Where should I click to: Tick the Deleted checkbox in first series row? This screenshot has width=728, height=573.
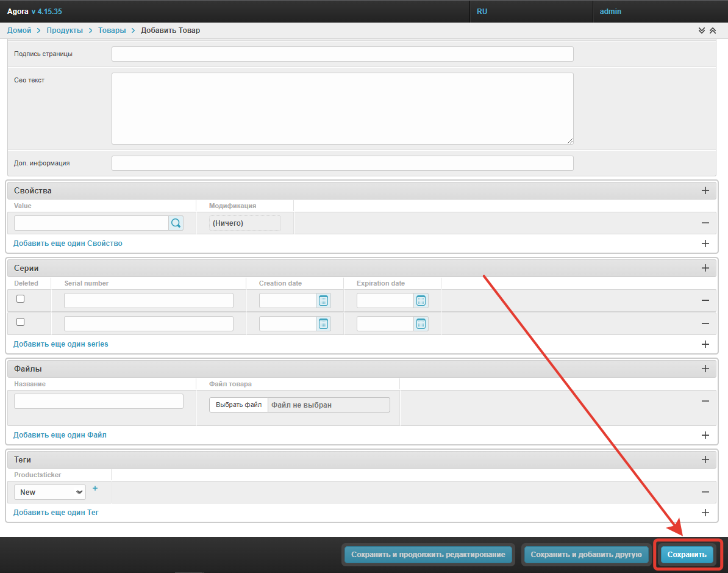[21, 299]
